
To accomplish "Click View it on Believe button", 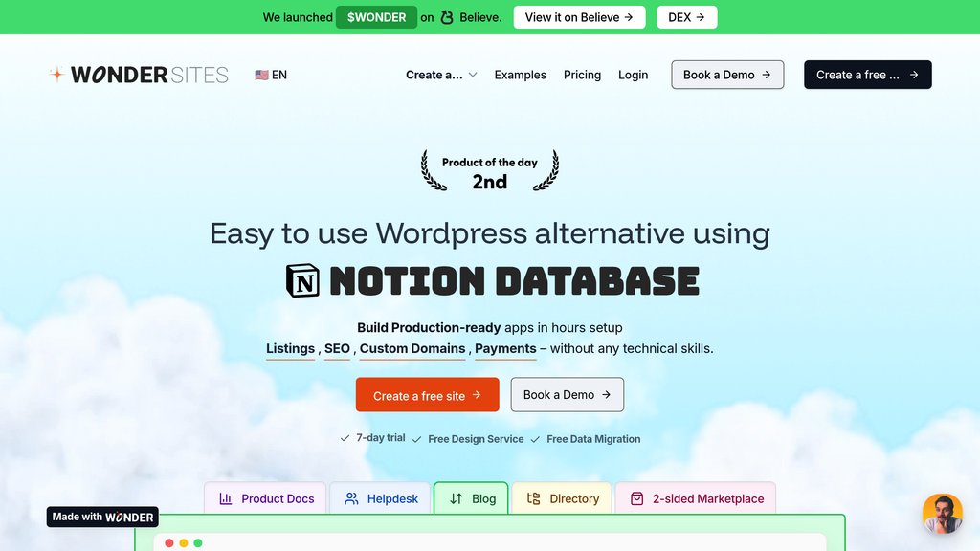I will pos(579,17).
